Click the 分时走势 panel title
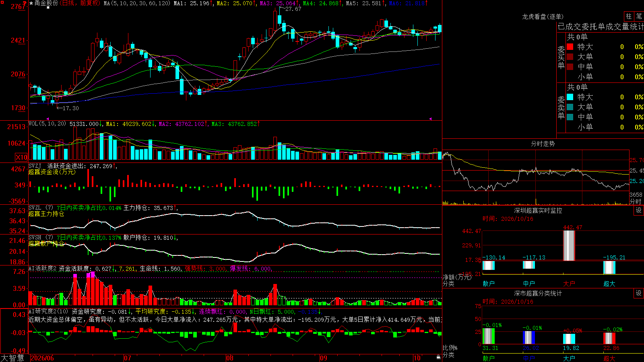The image size is (644, 362). 543,144
